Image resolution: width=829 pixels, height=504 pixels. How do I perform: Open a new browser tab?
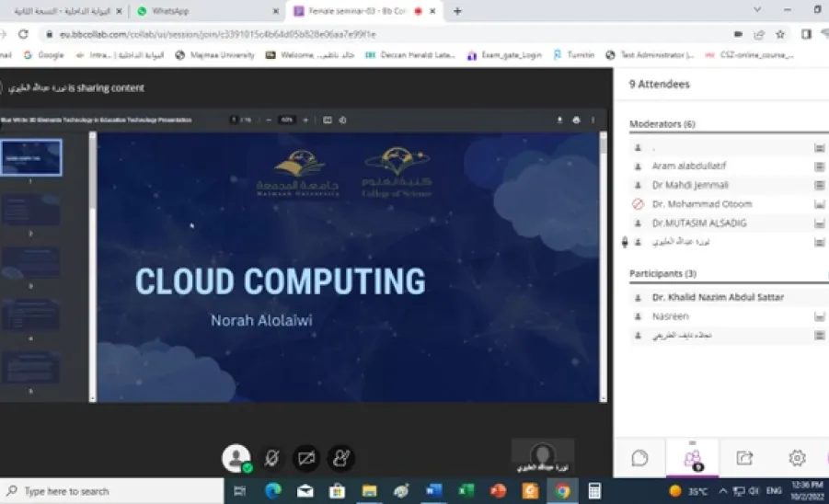point(457,11)
